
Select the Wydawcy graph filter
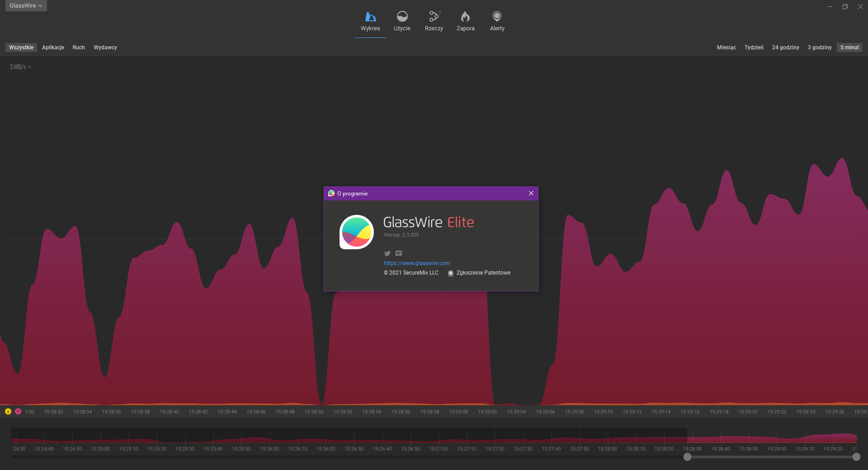point(105,47)
